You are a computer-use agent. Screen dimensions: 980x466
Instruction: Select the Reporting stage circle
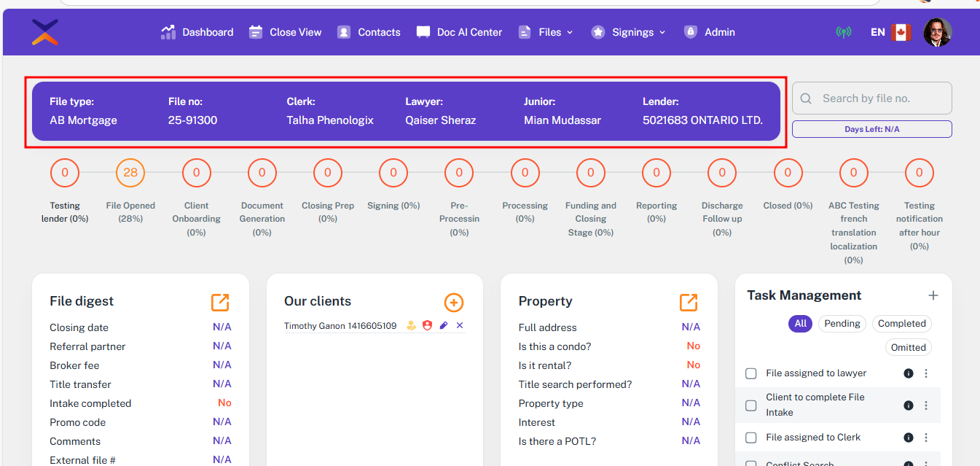point(656,173)
